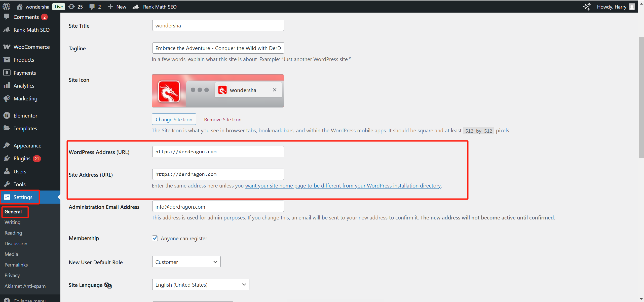Click into the Administration Email Address field
Viewport: 644px width, 302px height.
coord(218,207)
